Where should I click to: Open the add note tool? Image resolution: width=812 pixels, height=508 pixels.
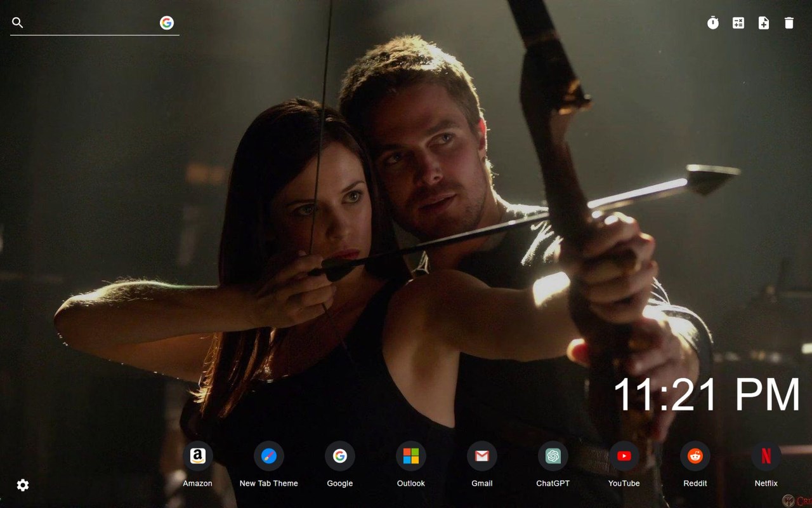[x=764, y=23]
